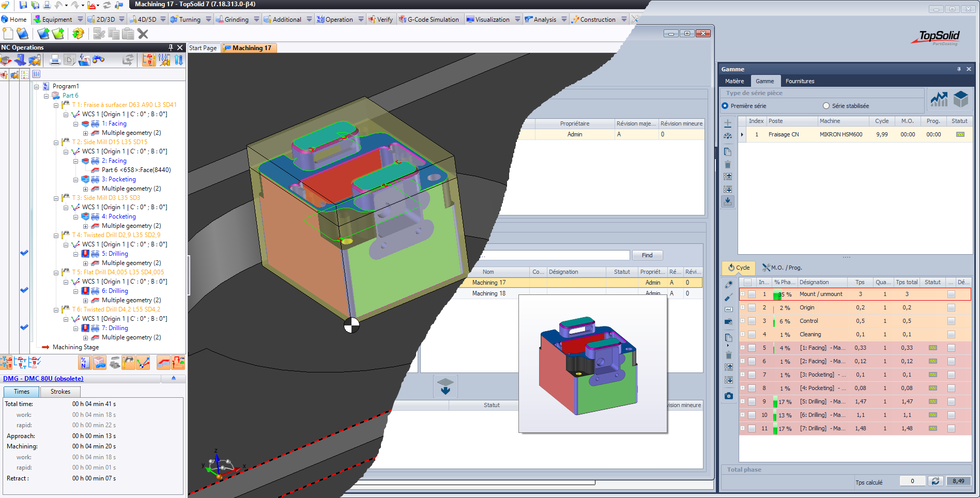Open the G-Code Simulation menu
Screen dimensions: 980x498
tap(428, 19)
